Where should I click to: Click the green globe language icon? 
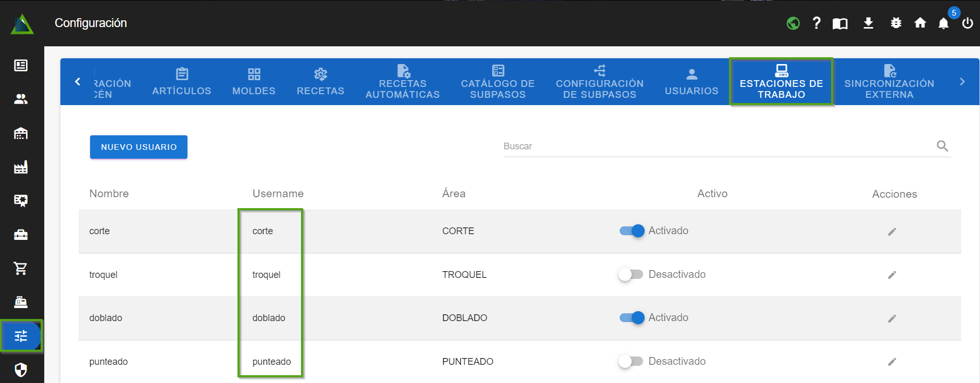[x=793, y=23]
